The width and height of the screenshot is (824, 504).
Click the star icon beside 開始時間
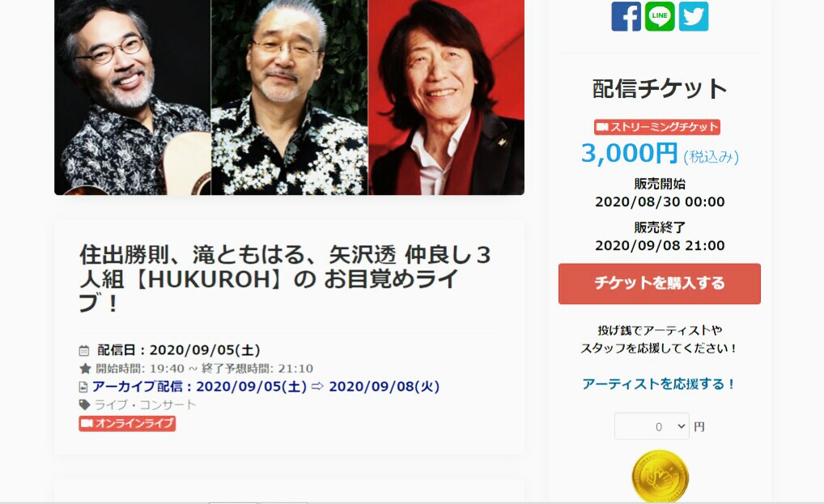click(x=85, y=369)
